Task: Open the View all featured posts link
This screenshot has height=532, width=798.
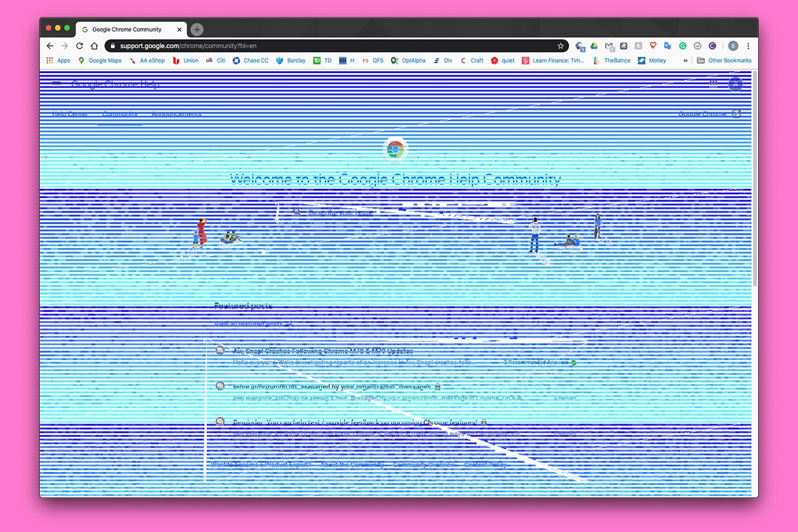Action: click(251, 324)
